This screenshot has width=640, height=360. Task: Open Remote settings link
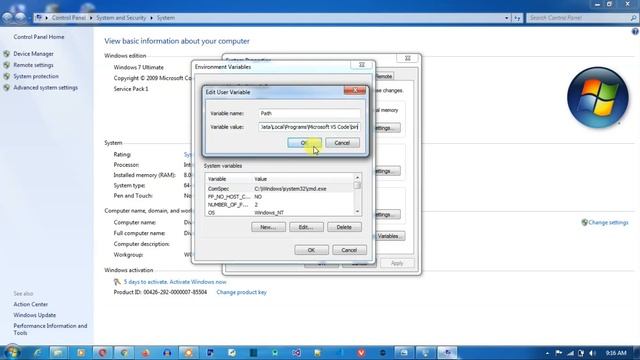pyautogui.click(x=33, y=65)
